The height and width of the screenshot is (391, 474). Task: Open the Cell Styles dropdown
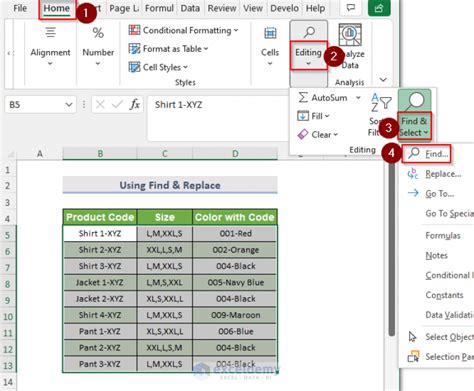click(x=158, y=67)
